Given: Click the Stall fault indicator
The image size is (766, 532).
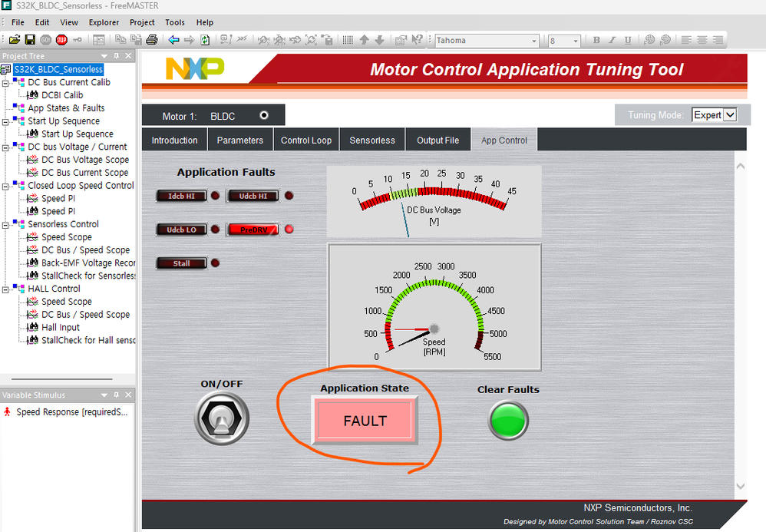Looking at the screenshot, I should [x=182, y=263].
